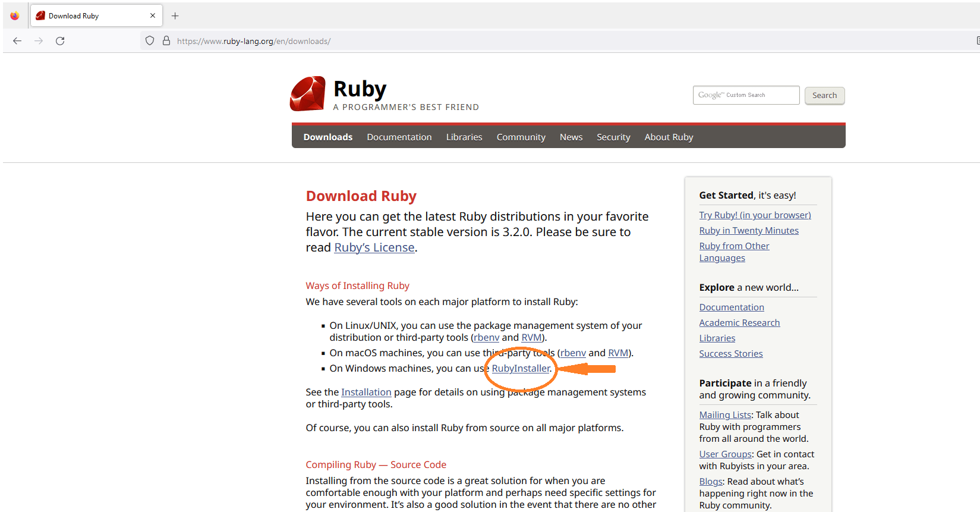980x512 pixels.
Task: Select the Download Ruby browser tab
Action: click(x=95, y=16)
